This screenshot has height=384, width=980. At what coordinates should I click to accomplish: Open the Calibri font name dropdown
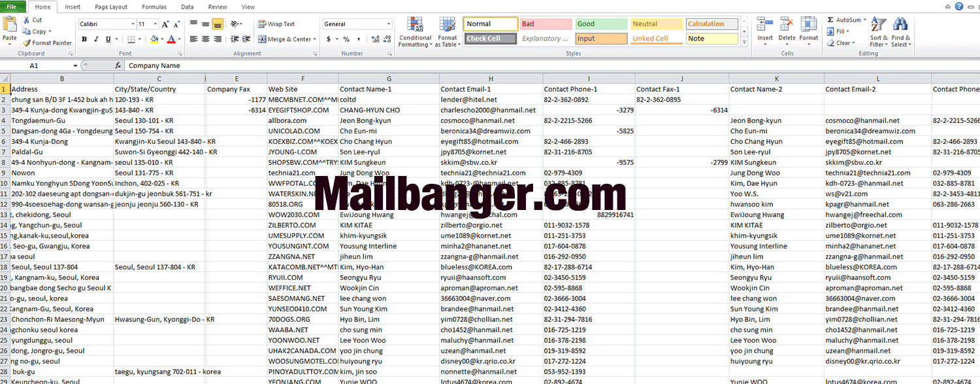[x=131, y=24]
